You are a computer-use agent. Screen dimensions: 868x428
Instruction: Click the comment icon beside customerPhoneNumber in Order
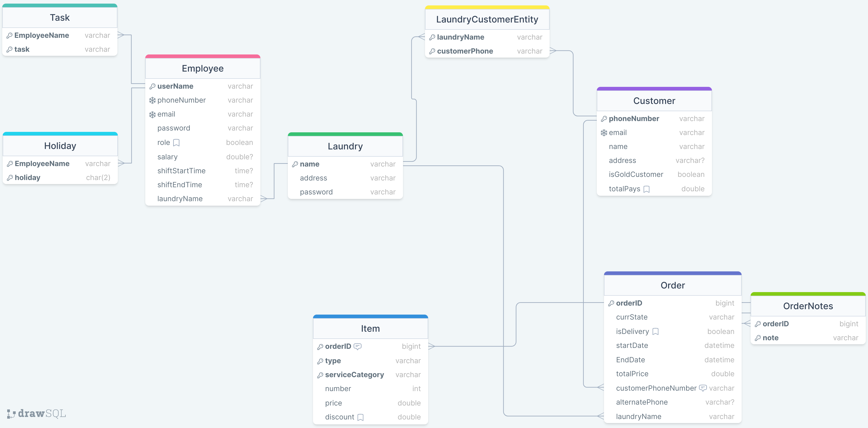click(703, 388)
